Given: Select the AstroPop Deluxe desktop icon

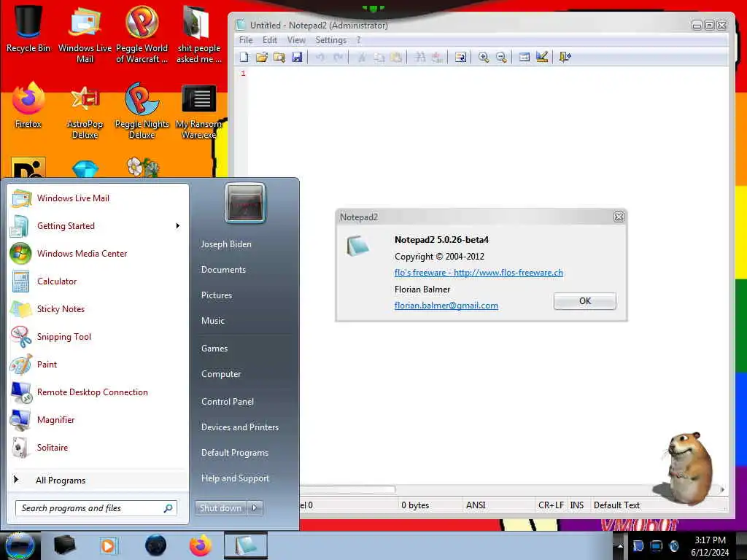Looking at the screenshot, I should [x=85, y=112].
